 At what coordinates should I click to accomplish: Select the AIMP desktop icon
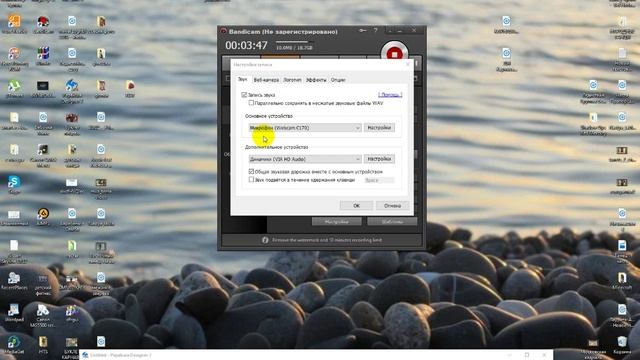click(43, 217)
